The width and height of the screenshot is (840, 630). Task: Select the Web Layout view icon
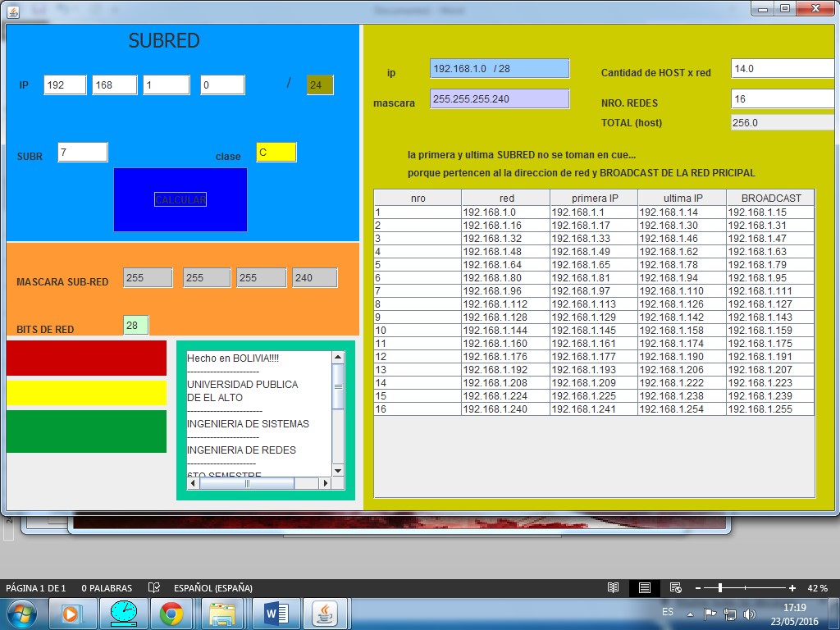click(x=675, y=587)
